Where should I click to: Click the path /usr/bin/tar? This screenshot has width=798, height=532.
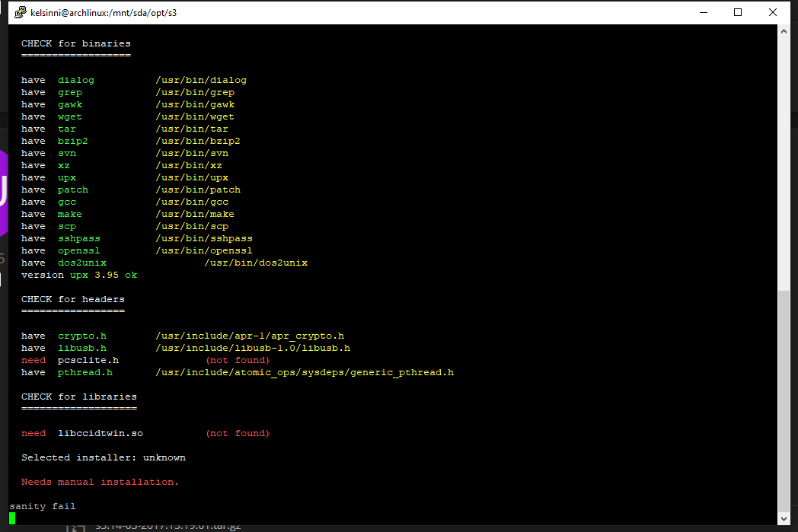point(192,129)
